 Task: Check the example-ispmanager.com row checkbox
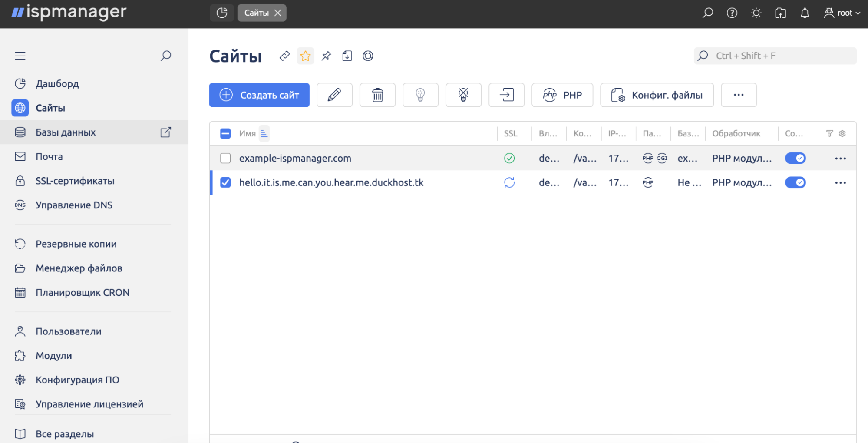pos(225,158)
